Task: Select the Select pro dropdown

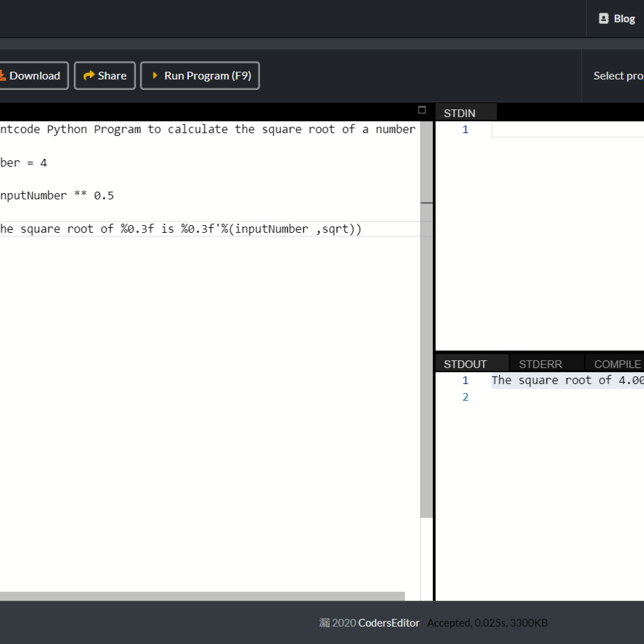Action: click(619, 75)
